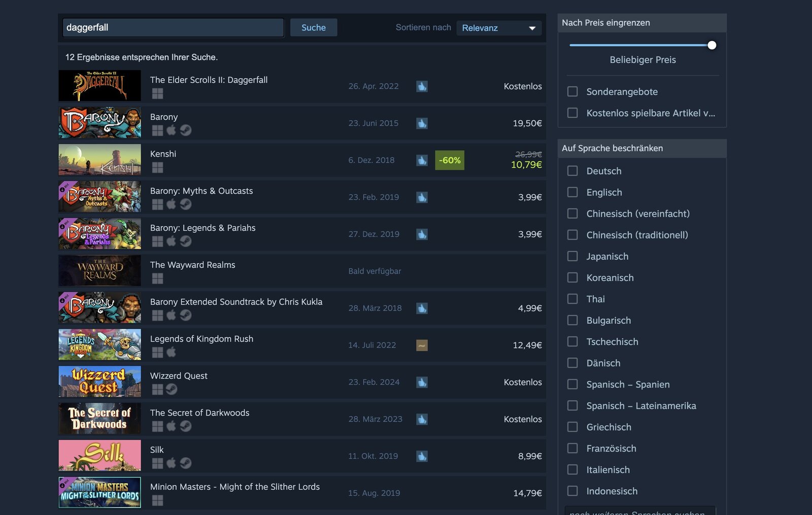Enable the Sonderangebote checkbox
812x515 pixels.
[572, 91]
